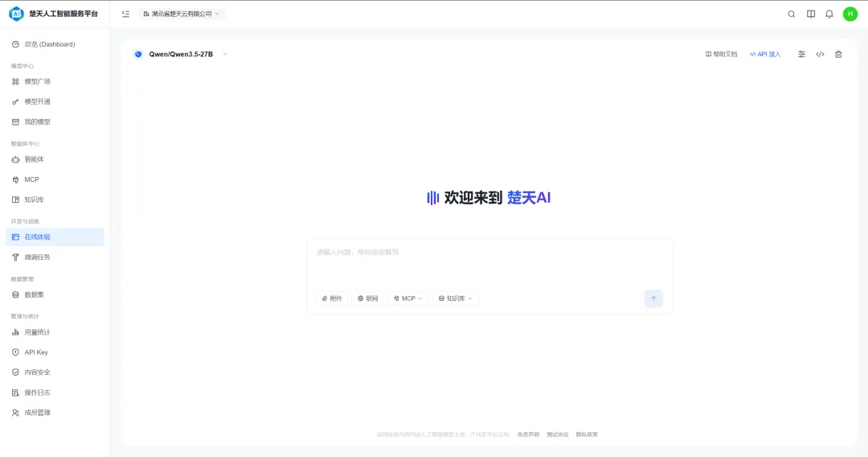Viewport: 868px width, 457px height.
Task: Open the 隐私政策 link
Action: point(587,434)
